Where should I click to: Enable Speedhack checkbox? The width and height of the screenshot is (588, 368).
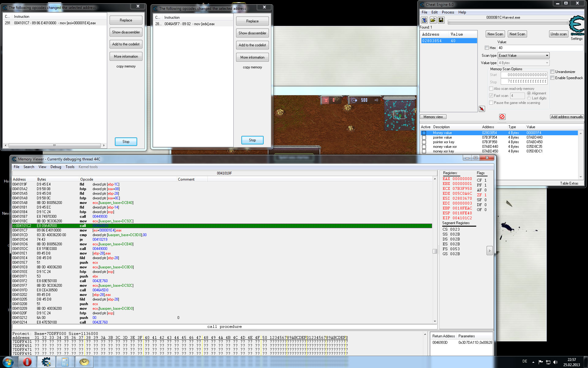point(552,78)
